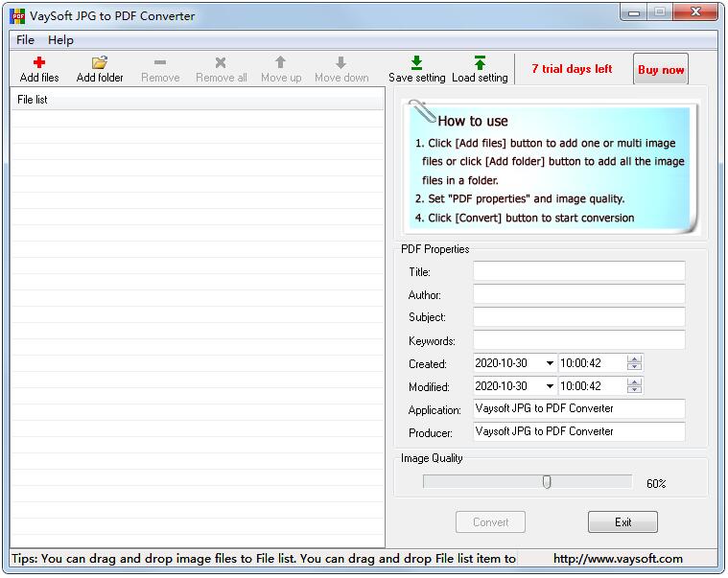Screen dimensions: 728x578
Task: Open the Modified date dropdown arrow
Action: (x=550, y=386)
